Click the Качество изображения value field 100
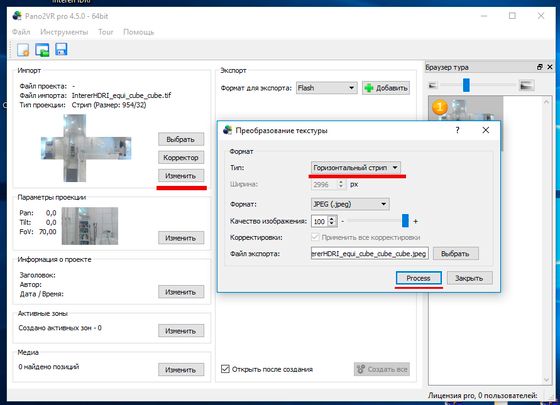The width and height of the screenshot is (560, 405). pos(319,221)
